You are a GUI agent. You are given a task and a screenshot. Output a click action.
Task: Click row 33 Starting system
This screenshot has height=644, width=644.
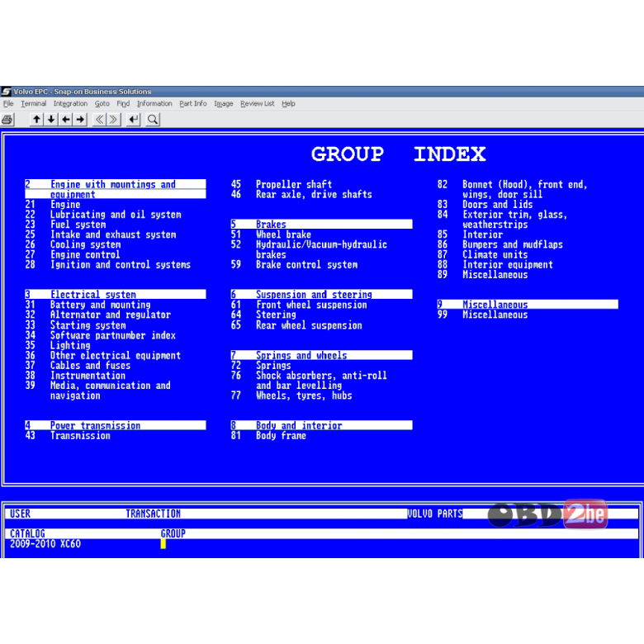coord(76,324)
